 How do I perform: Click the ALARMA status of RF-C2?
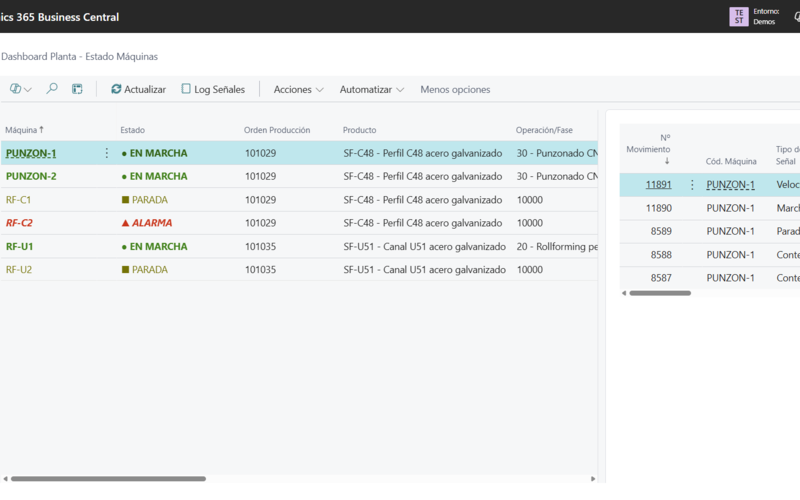tap(147, 223)
